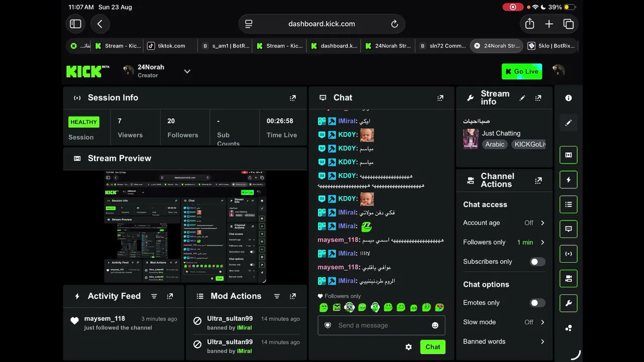644x362 pixels.
Task: Open the Mod Actions filter menu
Action: 277,297
